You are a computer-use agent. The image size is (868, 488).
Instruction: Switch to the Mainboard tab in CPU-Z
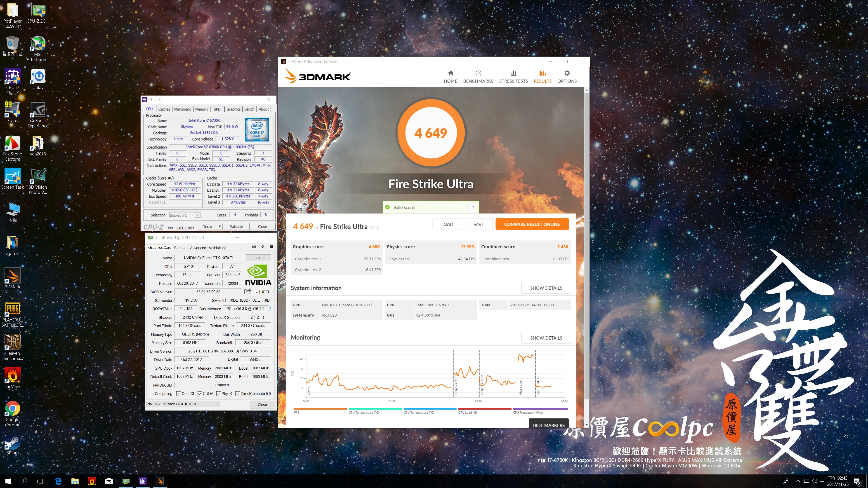pos(183,109)
